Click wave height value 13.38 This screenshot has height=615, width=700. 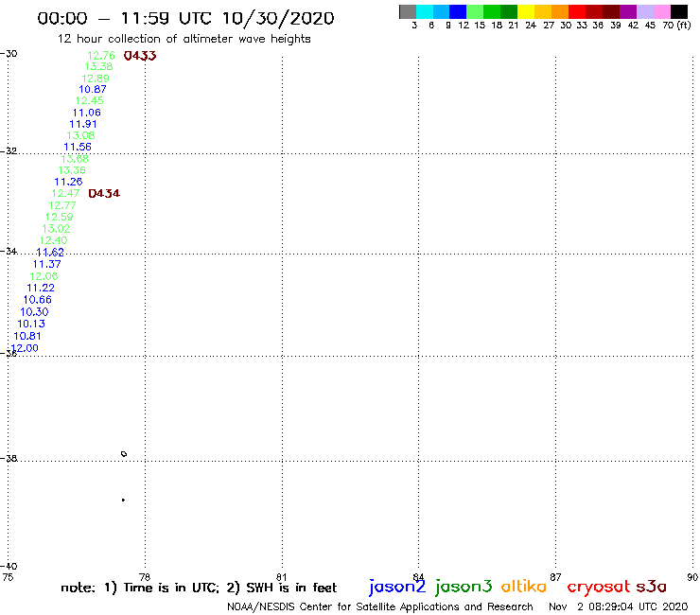point(98,66)
